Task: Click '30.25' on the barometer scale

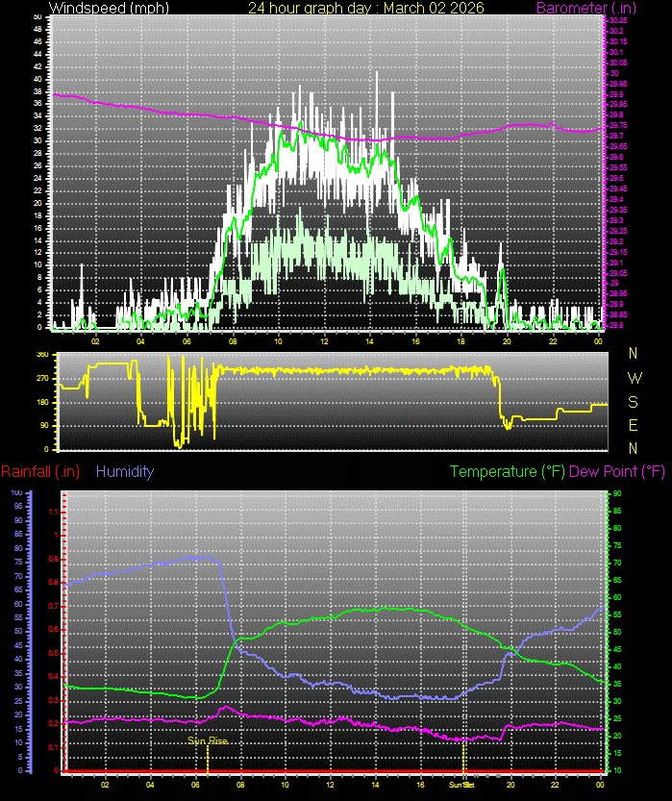Action: [x=618, y=20]
